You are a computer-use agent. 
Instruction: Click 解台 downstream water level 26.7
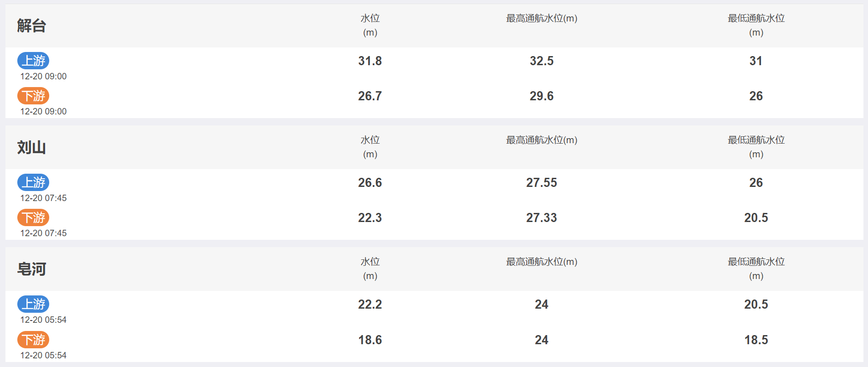(370, 96)
